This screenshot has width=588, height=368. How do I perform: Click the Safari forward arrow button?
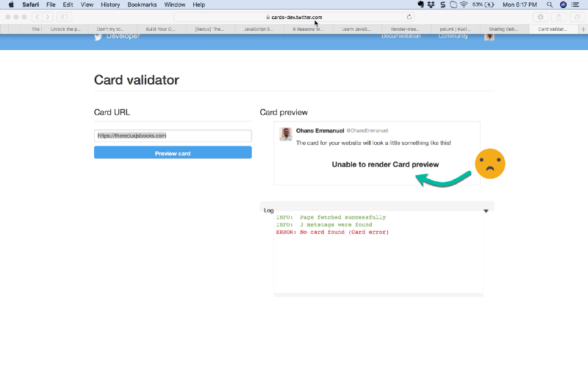tap(47, 17)
